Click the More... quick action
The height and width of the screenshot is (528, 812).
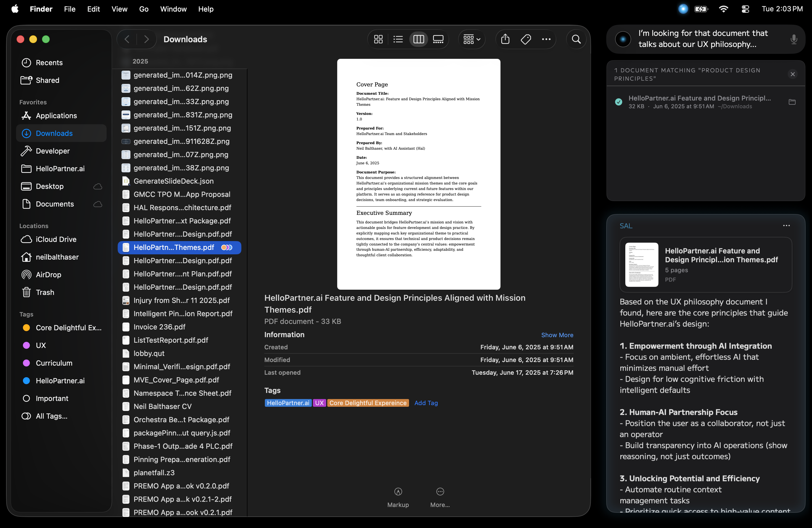pos(440,498)
